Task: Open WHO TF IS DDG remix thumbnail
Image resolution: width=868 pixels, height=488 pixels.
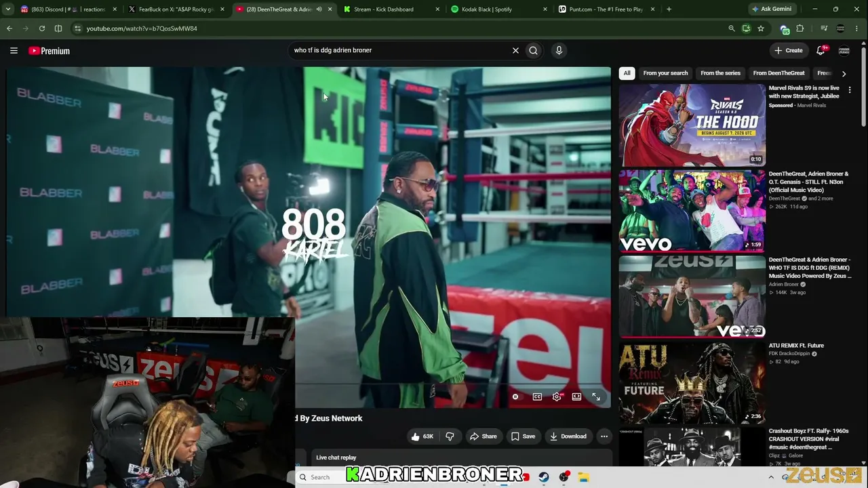Action: coord(692,297)
